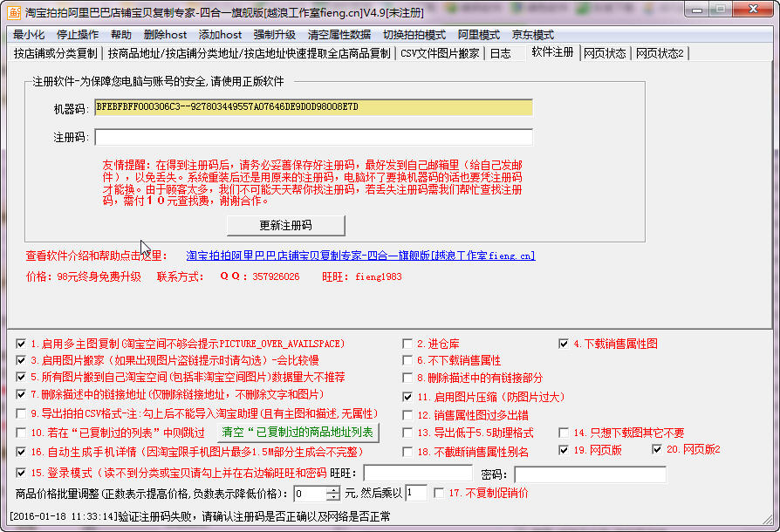Click the 注册码 input field
This screenshot has height=532, width=780.
[x=313, y=137]
